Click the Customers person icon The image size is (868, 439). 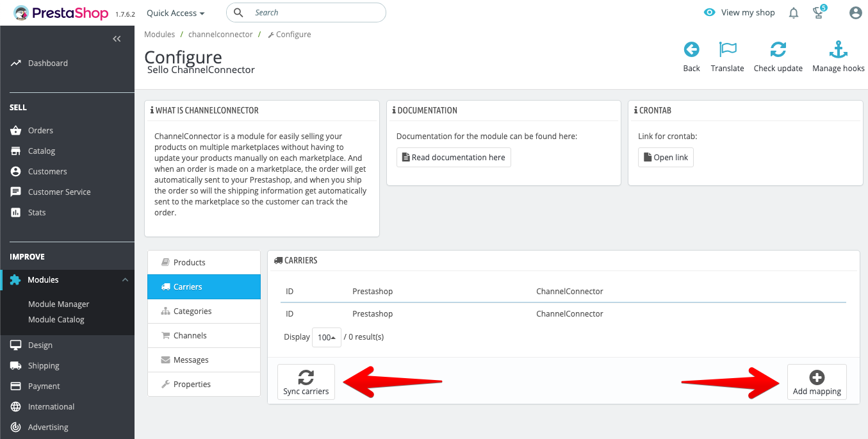15,172
